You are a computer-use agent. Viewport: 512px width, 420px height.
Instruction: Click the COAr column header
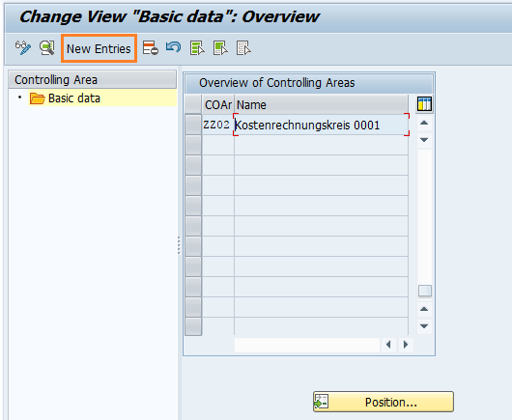tap(217, 104)
